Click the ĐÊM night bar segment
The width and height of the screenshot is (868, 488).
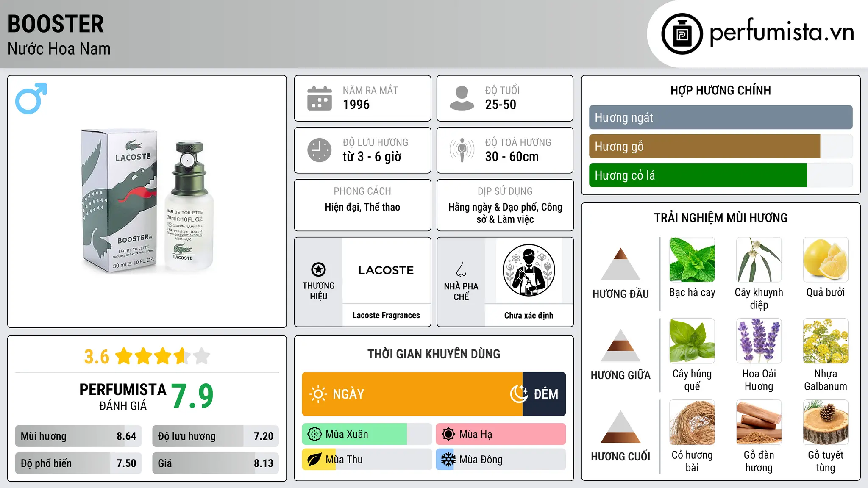click(x=544, y=394)
